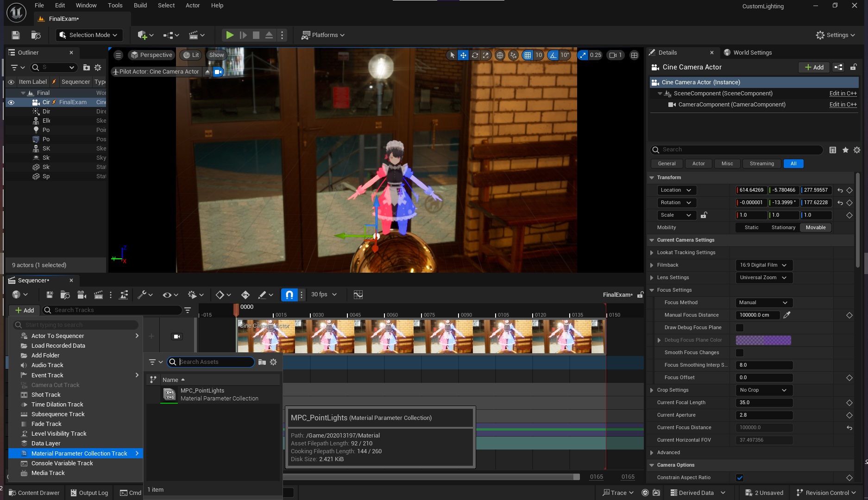Set Mobility to Stationary
868x500 pixels.
point(783,228)
